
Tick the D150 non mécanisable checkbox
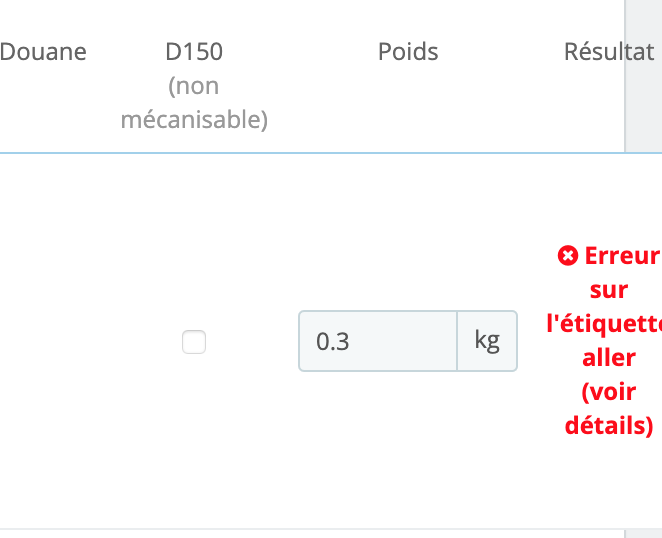pyautogui.click(x=194, y=342)
